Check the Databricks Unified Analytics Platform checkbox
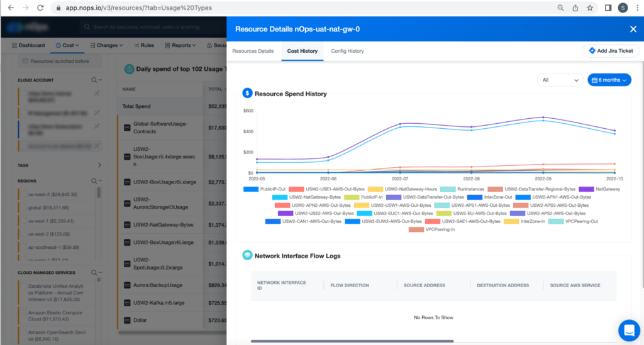This screenshot has width=644, height=345. coord(24,286)
